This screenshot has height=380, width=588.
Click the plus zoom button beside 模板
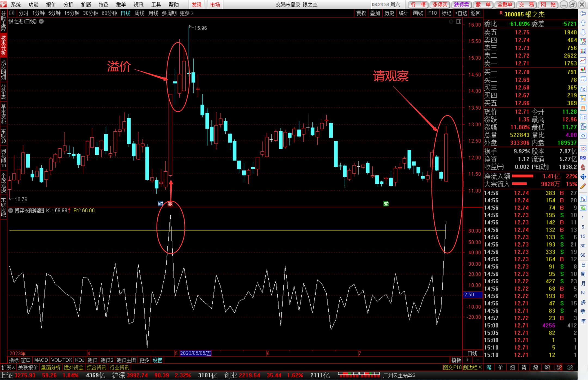click(468, 360)
